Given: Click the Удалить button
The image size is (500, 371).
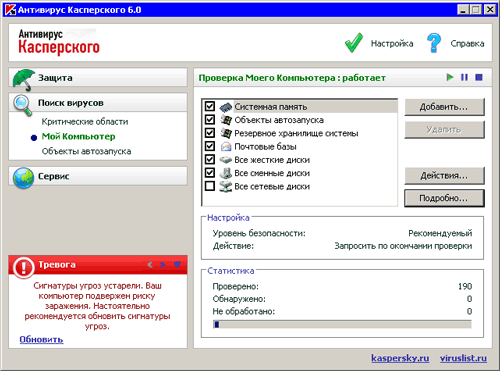Looking at the screenshot, I should pos(444,130).
